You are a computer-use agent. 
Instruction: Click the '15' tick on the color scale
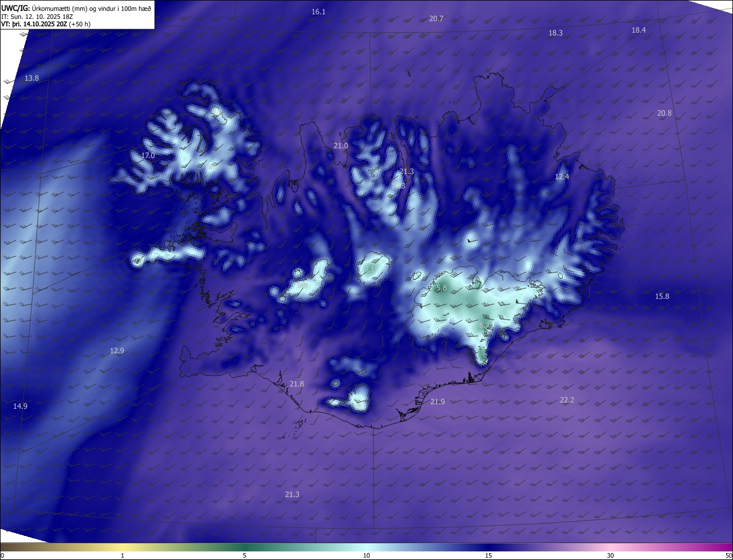(x=488, y=556)
